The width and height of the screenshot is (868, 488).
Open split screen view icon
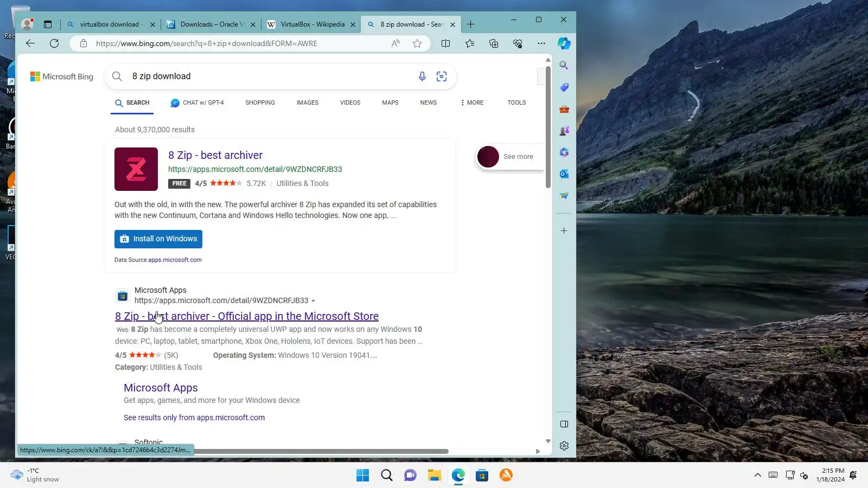(x=445, y=43)
